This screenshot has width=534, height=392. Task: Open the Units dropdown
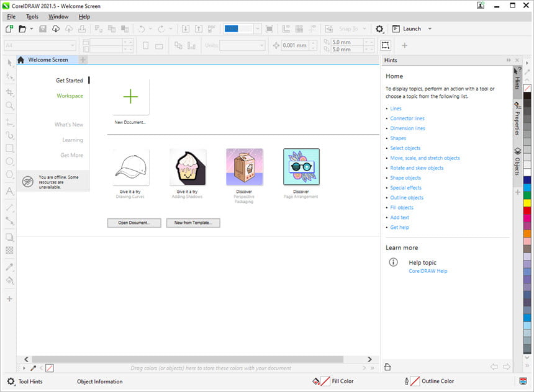pyautogui.click(x=261, y=45)
